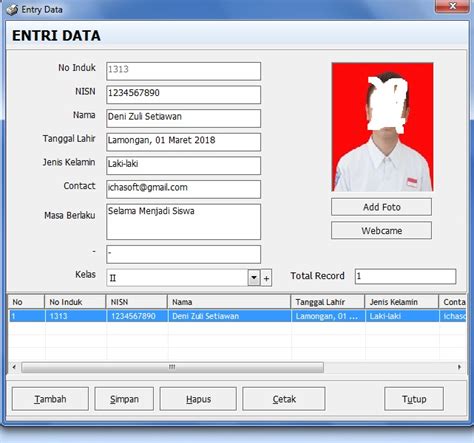Click the student photo thumbnail
This screenshot has height=443, width=474.
click(382, 127)
